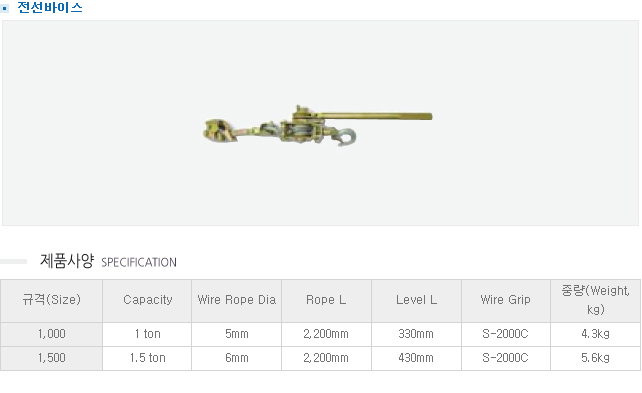The height and width of the screenshot is (393, 642).
Task: Click the 6mm wire rope diameter cell
Action: (x=237, y=358)
